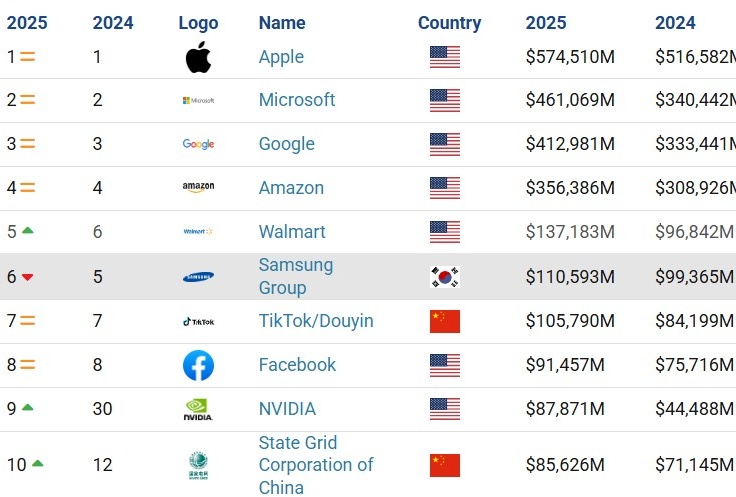Open the TikTok/Douyin brand link
736x497 pixels.
click(315, 321)
